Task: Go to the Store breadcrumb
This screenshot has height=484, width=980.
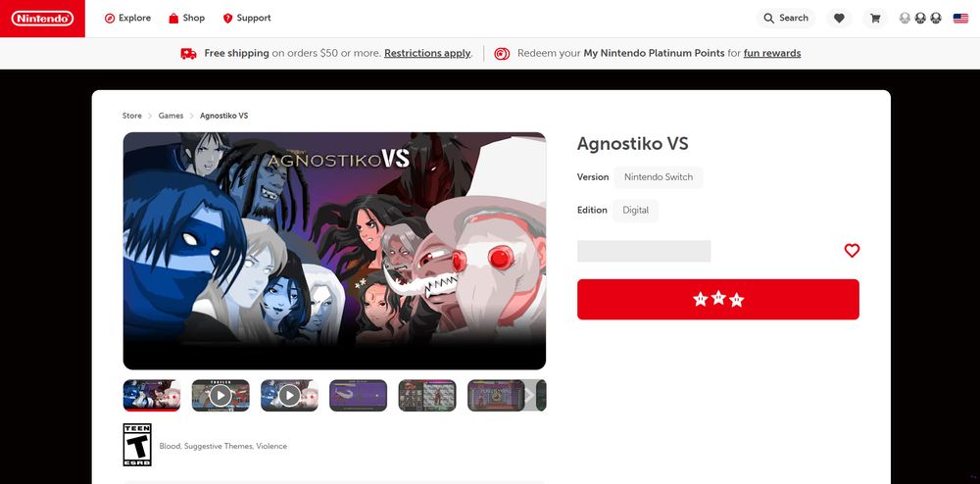Action: pos(132,116)
